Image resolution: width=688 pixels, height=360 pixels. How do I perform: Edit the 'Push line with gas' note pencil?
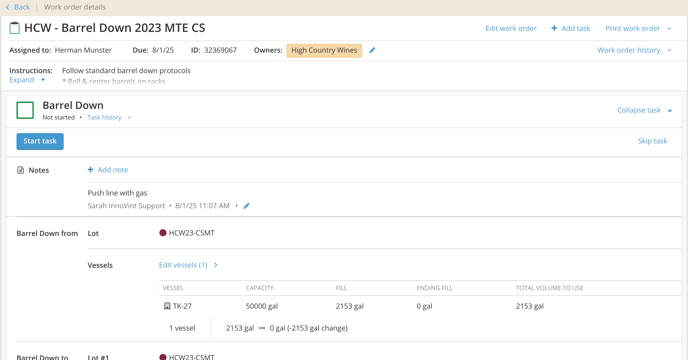click(x=247, y=205)
